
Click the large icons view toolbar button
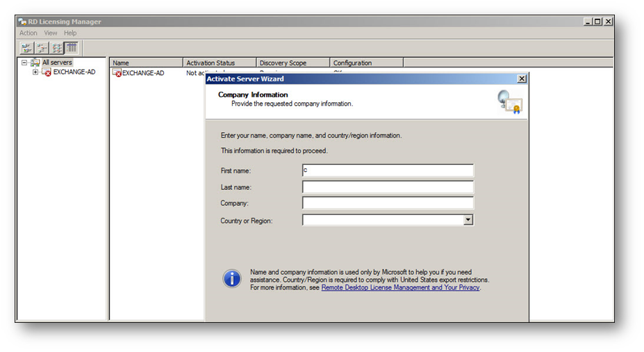[27, 48]
